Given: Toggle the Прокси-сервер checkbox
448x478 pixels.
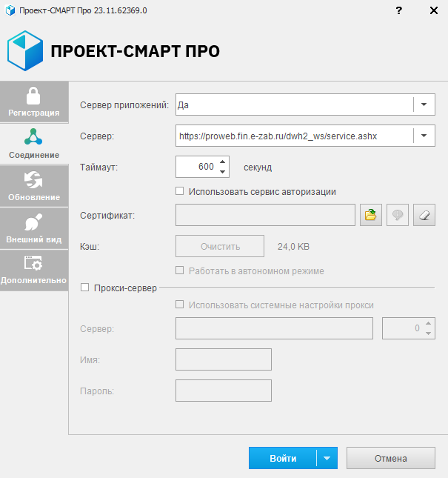Looking at the screenshot, I should tap(84, 288).
